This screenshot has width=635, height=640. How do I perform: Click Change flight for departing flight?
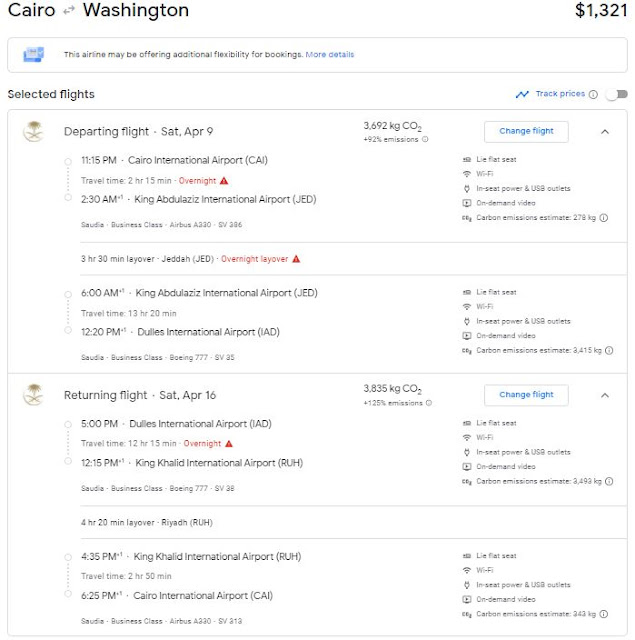526,131
